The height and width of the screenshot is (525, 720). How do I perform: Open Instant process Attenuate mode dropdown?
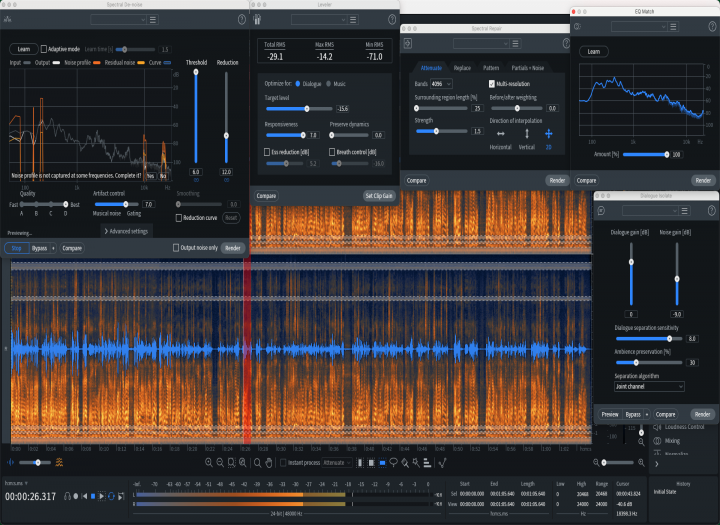[x=337, y=463]
